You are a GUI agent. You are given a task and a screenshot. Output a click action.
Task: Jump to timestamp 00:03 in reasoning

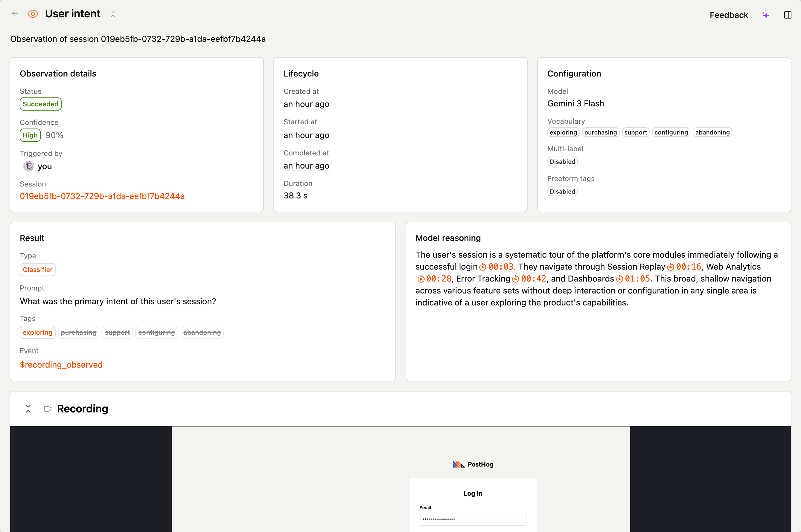pyautogui.click(x=497, y=267)
